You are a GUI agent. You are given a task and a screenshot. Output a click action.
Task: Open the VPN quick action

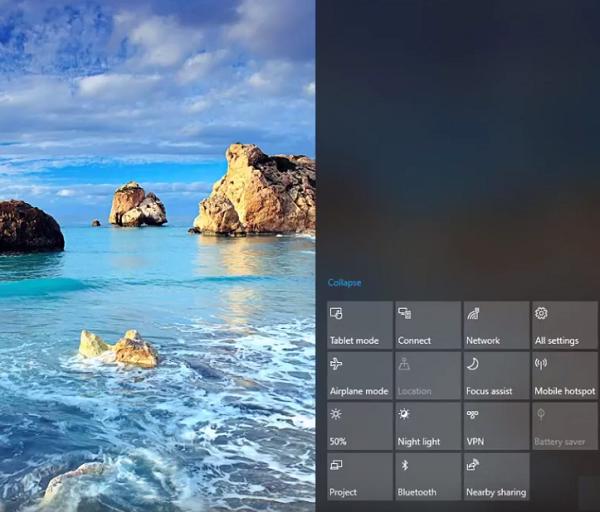(496, 426)
